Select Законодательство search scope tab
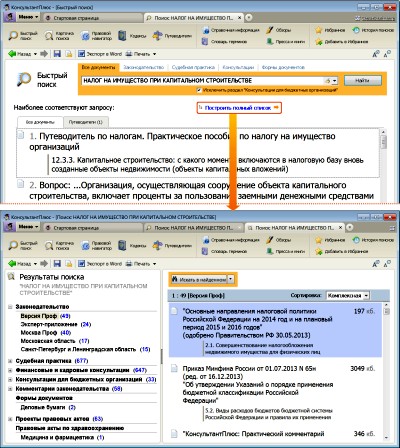 tap(144, 67)
